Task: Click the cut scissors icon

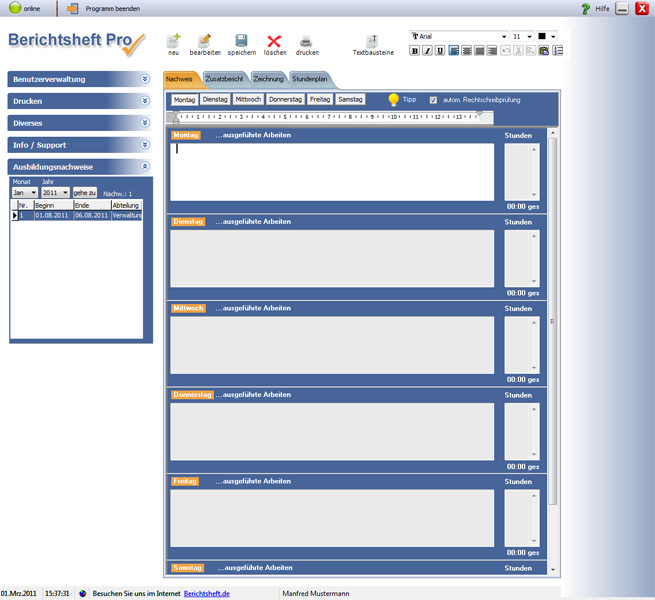Action: point(518,51)
